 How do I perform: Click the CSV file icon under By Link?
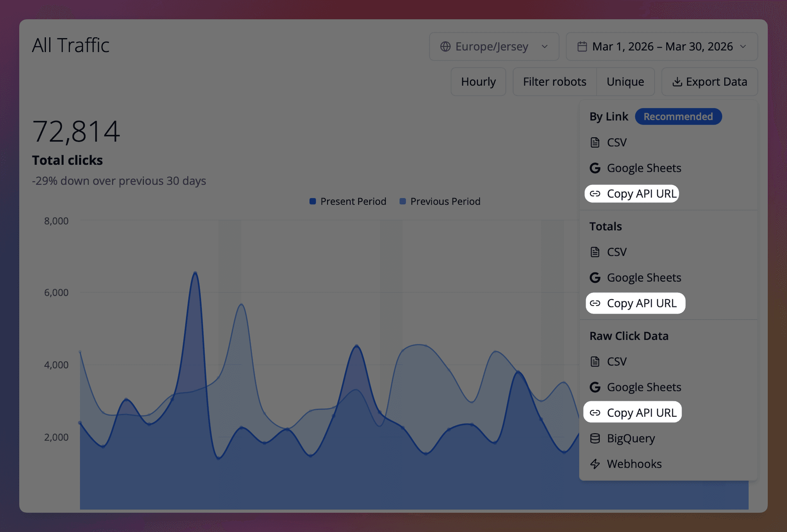coord(595,142)
